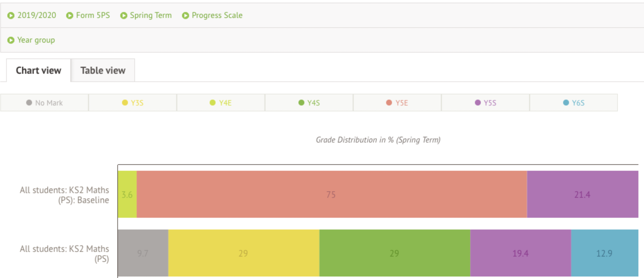This screenshot has width=644, height=278.
Task: Click the green arrow icon beside 2019/2020
Action: pos(11,16)
